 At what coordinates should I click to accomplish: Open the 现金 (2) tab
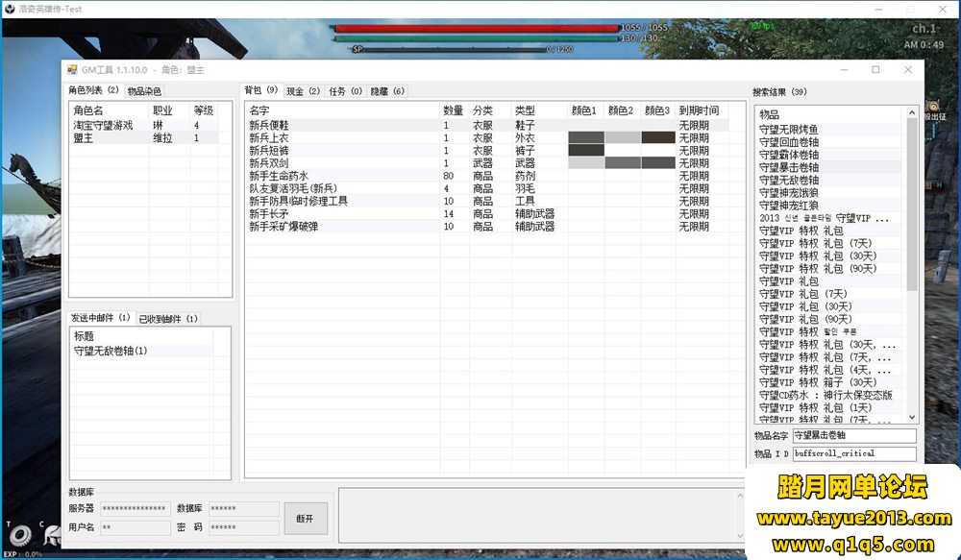pyautogui.click(x=303, y=91)
